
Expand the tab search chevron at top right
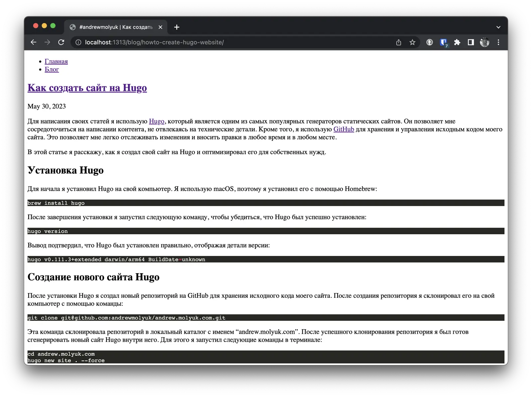(x=498, y=27)
